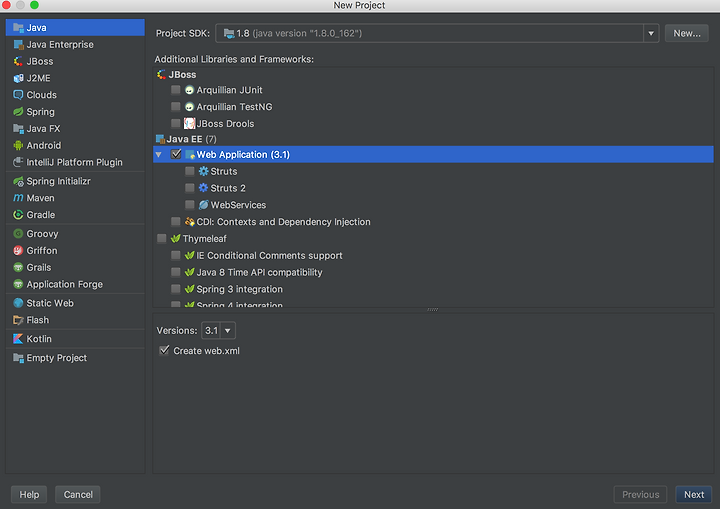Enable the Arquillian TestNG checkbox

(x=175, y=107)
